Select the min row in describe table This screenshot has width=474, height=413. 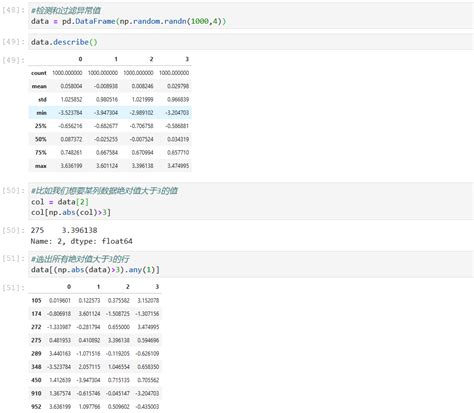[110, 113]
